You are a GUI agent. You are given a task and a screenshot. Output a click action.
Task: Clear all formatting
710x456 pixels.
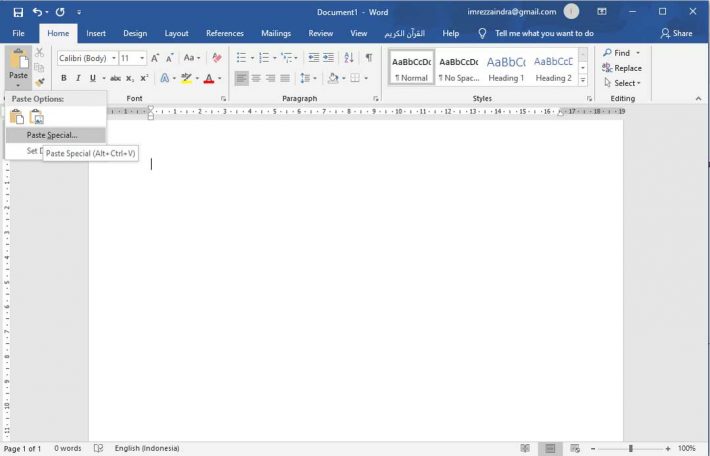pos(217,58)
